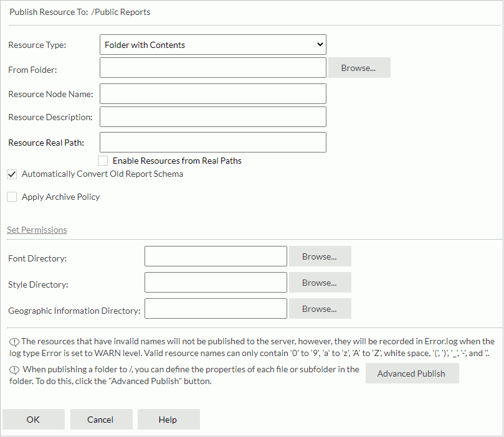This screenshot has width=504, height=437.
Task: Focus the Resource Real Path input field
Action: tap(212, 142)
